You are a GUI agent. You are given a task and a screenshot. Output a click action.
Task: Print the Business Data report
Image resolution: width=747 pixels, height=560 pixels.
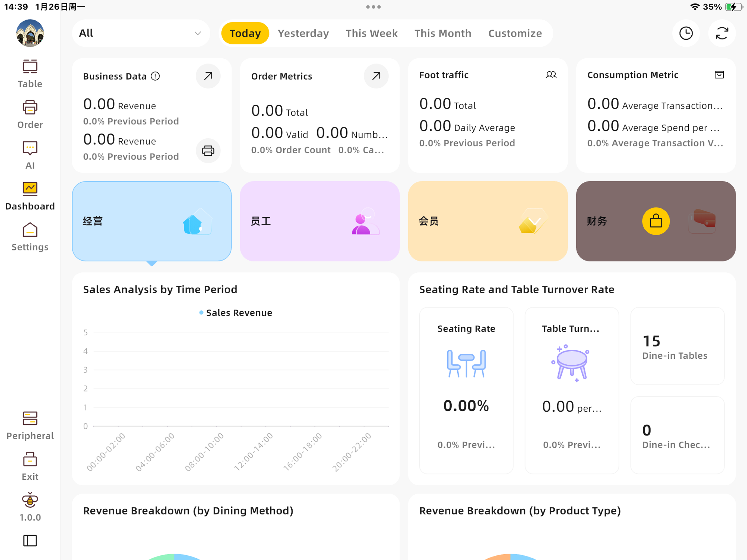pos(208,151)
